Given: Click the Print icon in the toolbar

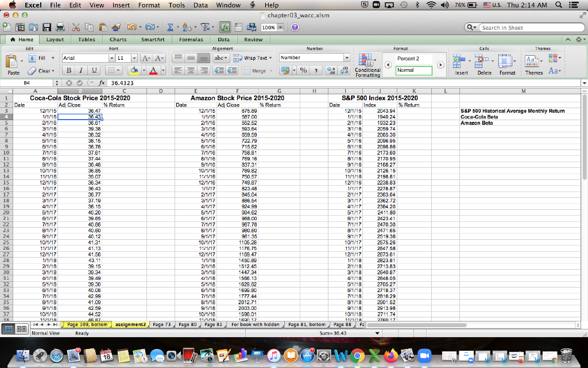Looking at the screenshot, I should click(59, 27).
